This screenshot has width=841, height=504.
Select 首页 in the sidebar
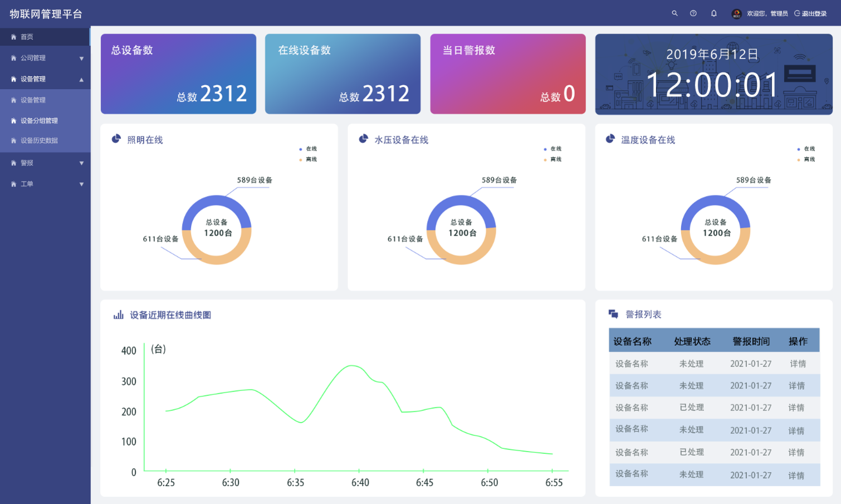(x=27, y=37)
